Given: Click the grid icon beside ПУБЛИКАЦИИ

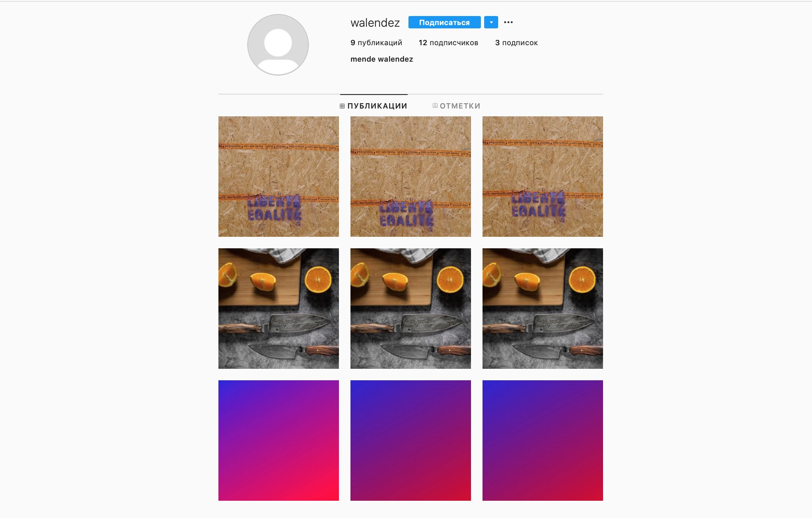Looking at the screenshot, I should [342, 106].
